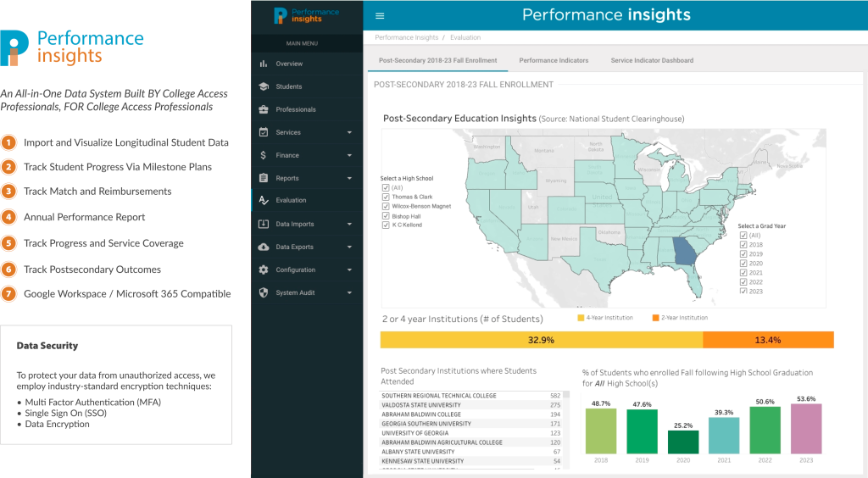Toggle the (All) grad year checkbox

[x=743, y=235]
